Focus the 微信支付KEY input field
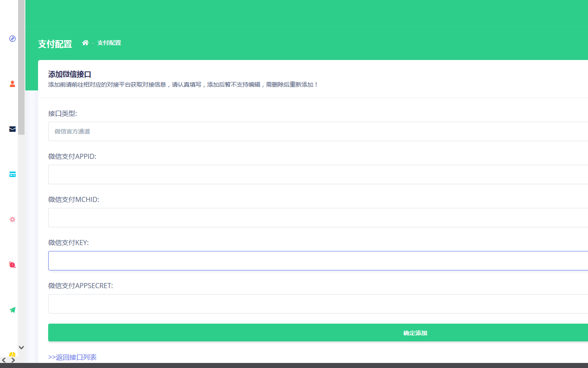 coord(318,261)
